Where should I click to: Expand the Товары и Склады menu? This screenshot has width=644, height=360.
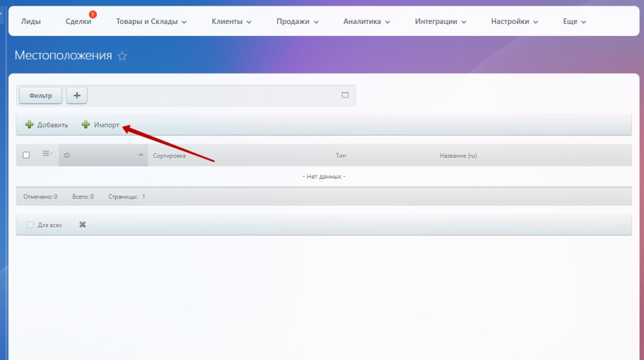[x=152, y=21]
